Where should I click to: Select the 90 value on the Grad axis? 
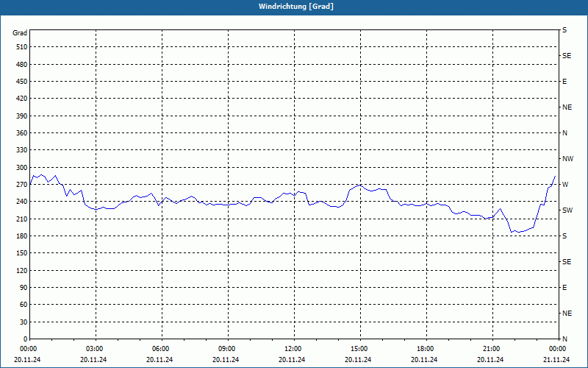click(x=24, y=288)
